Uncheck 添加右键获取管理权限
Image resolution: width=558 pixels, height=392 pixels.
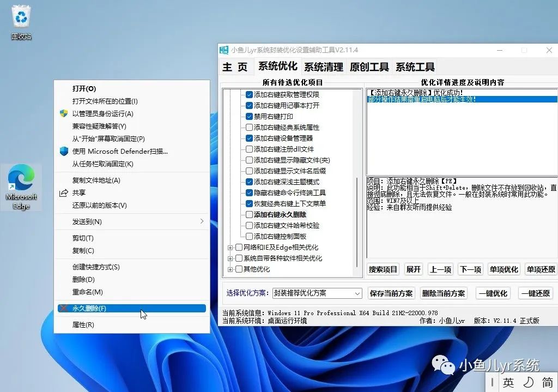pos(249,95)
